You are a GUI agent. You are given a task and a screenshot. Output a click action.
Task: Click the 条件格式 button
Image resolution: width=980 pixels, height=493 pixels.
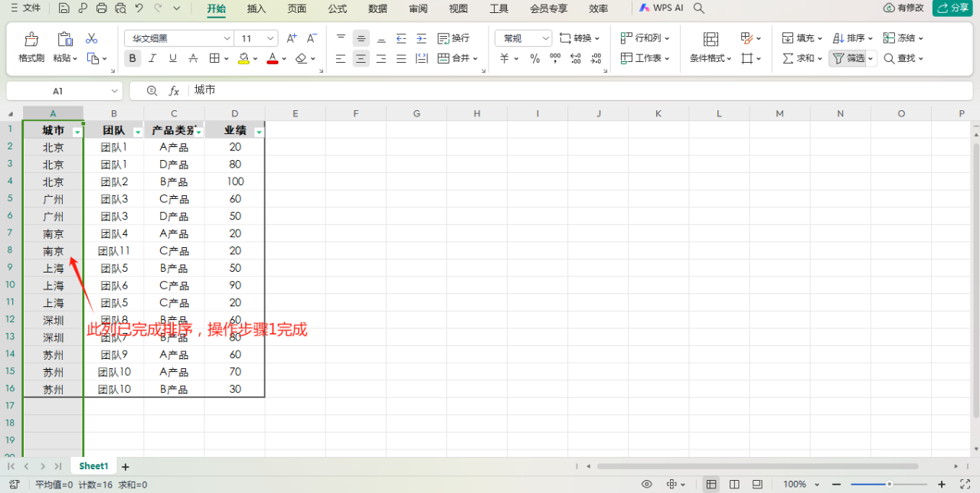click(710, 47)
